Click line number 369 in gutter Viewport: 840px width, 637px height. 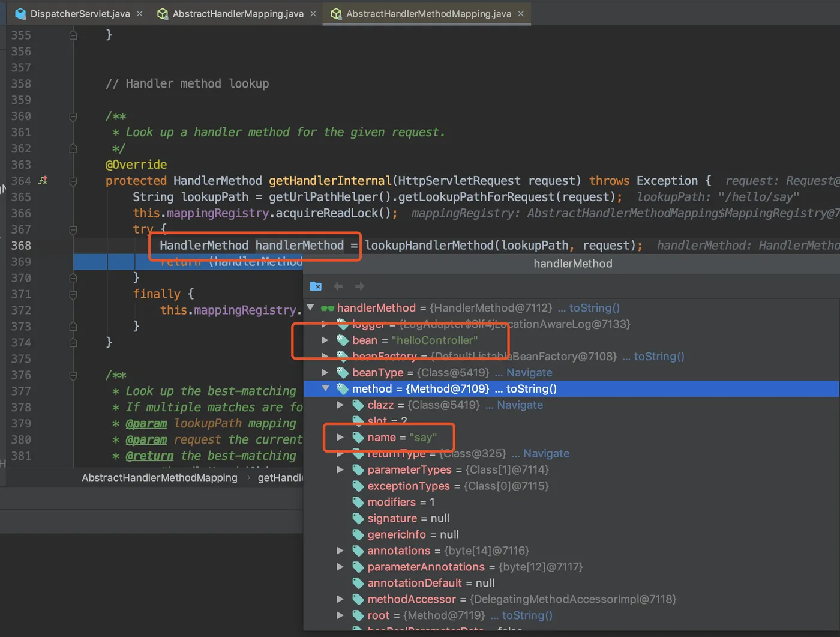point(21,261)
